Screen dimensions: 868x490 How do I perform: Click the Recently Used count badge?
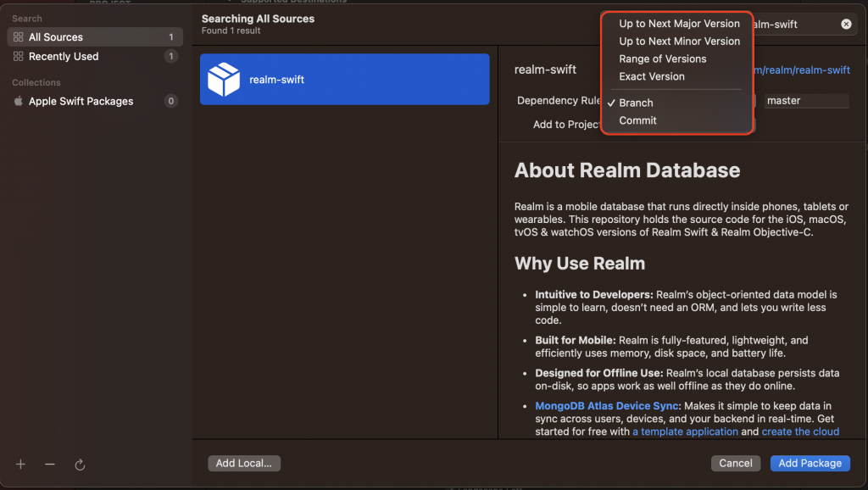[171, 57]
